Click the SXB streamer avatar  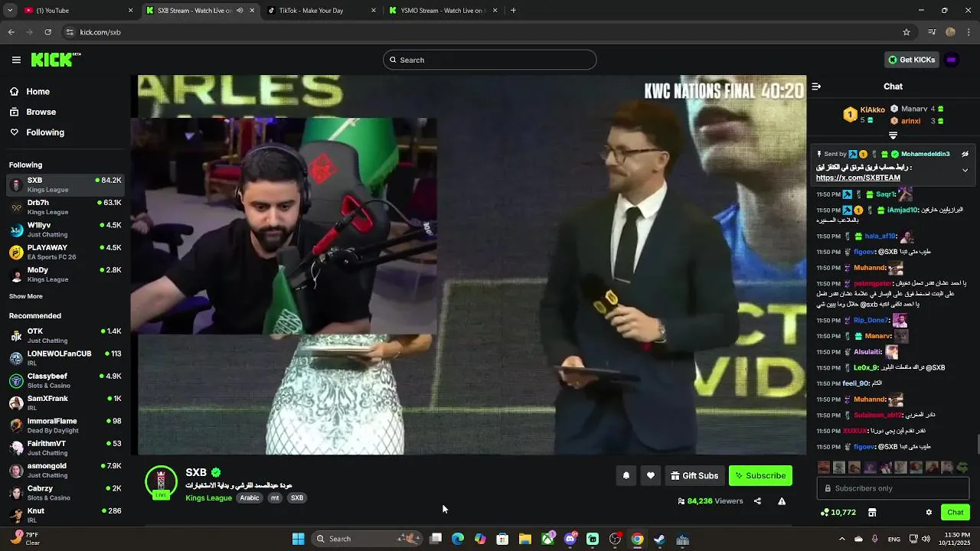tap(161, 482)
